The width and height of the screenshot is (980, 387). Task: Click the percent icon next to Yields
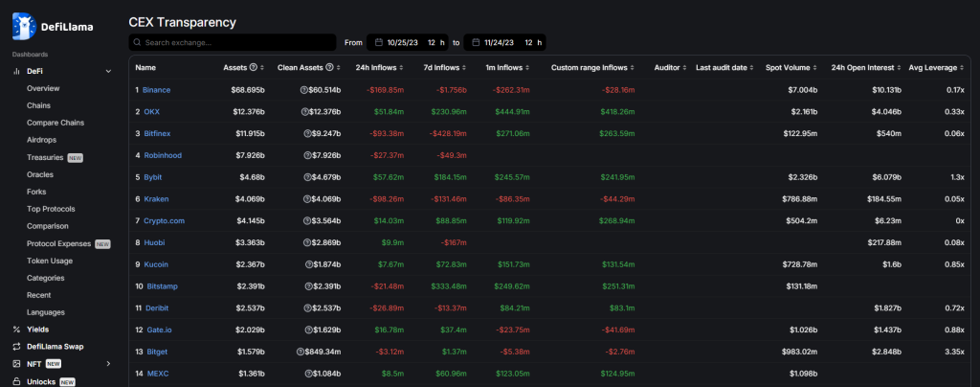(x=16, y=330)
